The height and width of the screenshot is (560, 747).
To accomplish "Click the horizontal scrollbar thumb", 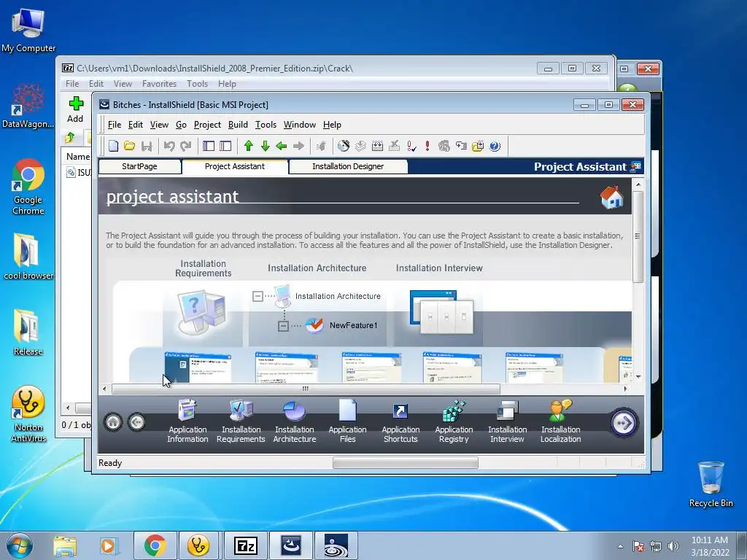I will (306, 389).
